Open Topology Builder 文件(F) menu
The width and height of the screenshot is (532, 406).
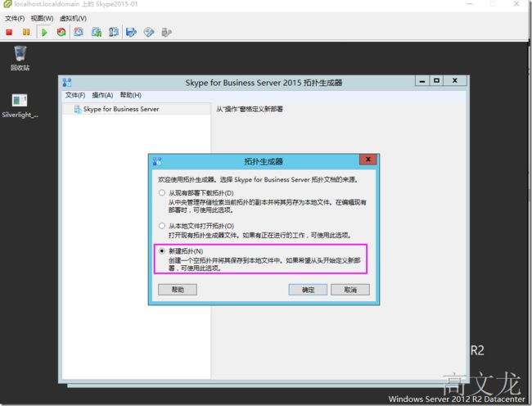[x=75, y=95]
